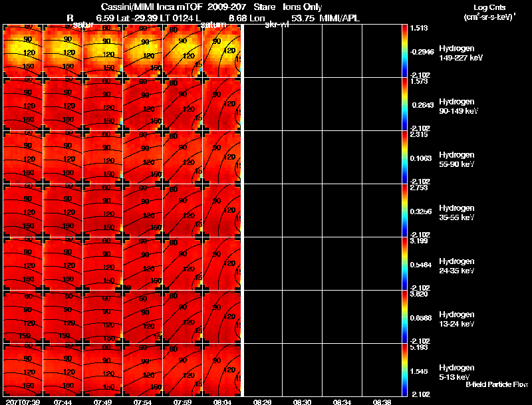
Task: Click the color bar beside Hydrogen 55-90 keV
Action: point(404,158)
